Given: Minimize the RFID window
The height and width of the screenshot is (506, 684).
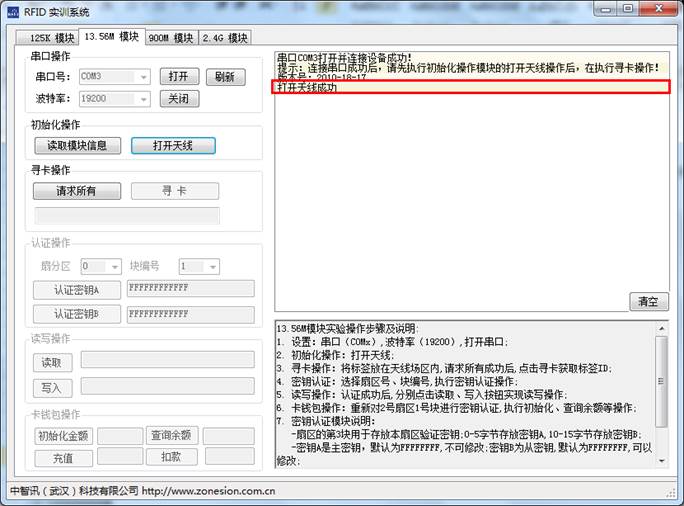Looking at the screenshot, I should (603, 9).
